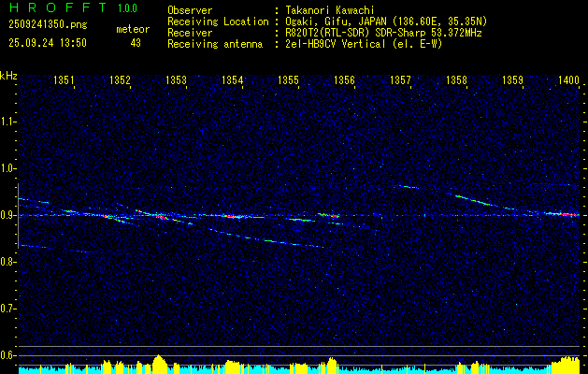Click observer name Takanori Kawachi

tap(330, 10)
